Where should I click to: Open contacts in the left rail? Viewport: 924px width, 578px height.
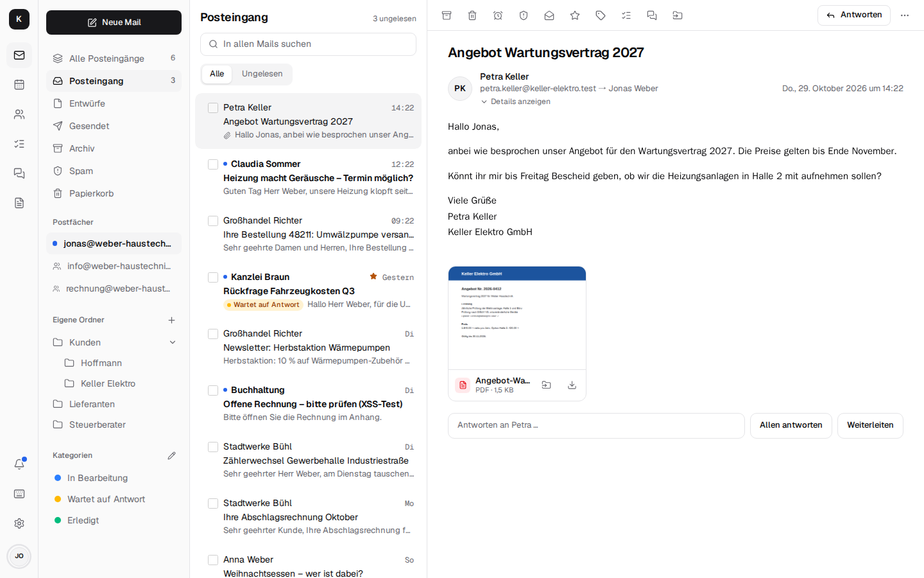tap(19, 114)
